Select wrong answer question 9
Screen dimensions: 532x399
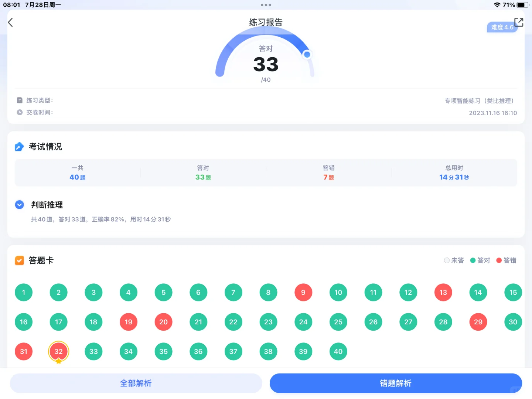tap(303, 292)
